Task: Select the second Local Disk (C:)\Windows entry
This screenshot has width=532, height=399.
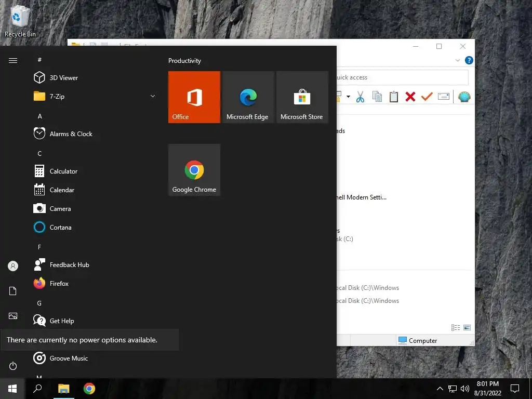Action: pyautogui.click(x=368, y=301)
